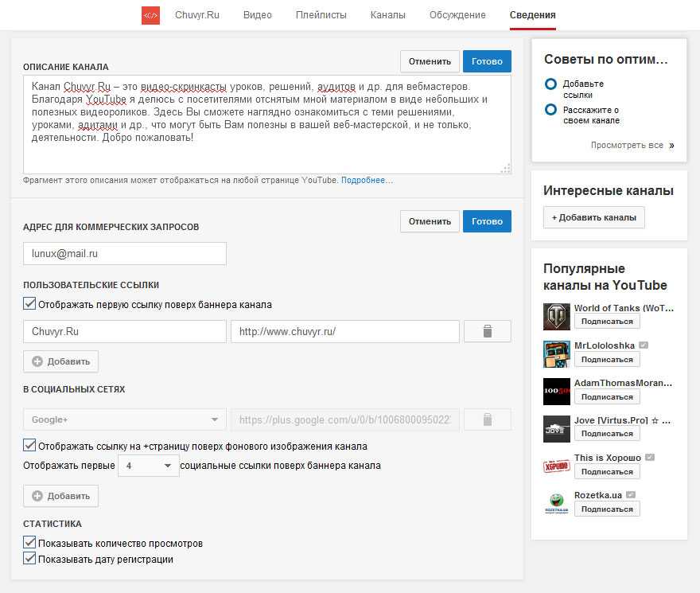
Task: Click the World of Tanks channel avatar
Action: 556,316
